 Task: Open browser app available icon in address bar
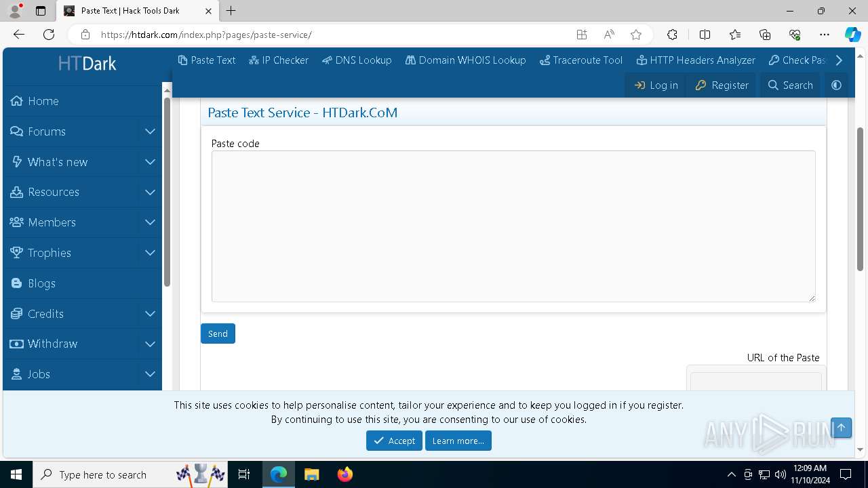(582, 35)
